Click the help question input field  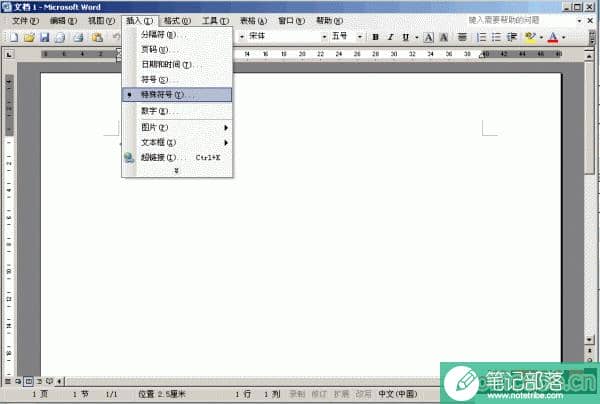pos(520,20)
